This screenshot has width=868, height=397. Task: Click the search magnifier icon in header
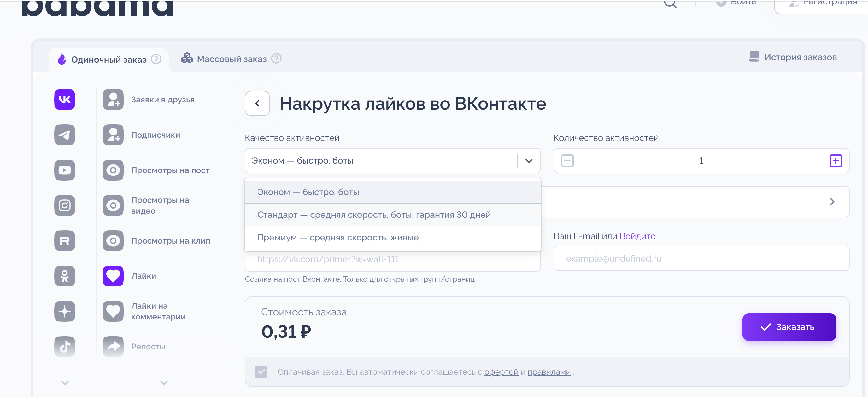pos(670,3)
